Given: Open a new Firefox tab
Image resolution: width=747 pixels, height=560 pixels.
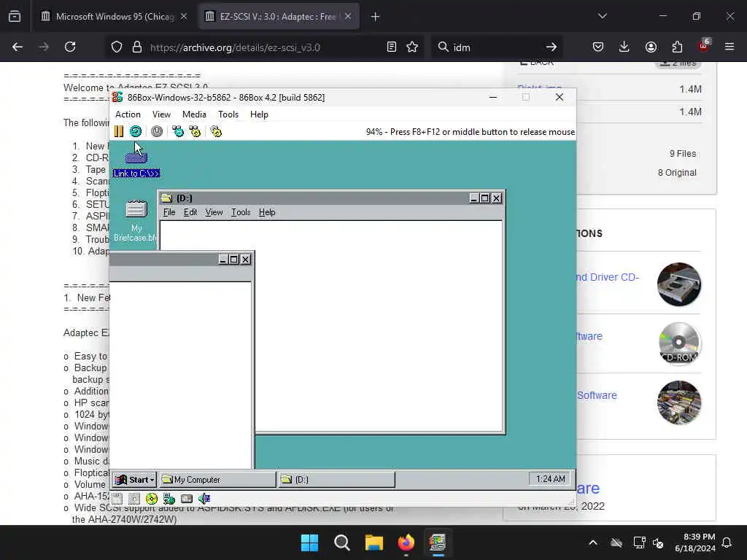Looking at the screenshot, I should (376, 17).
